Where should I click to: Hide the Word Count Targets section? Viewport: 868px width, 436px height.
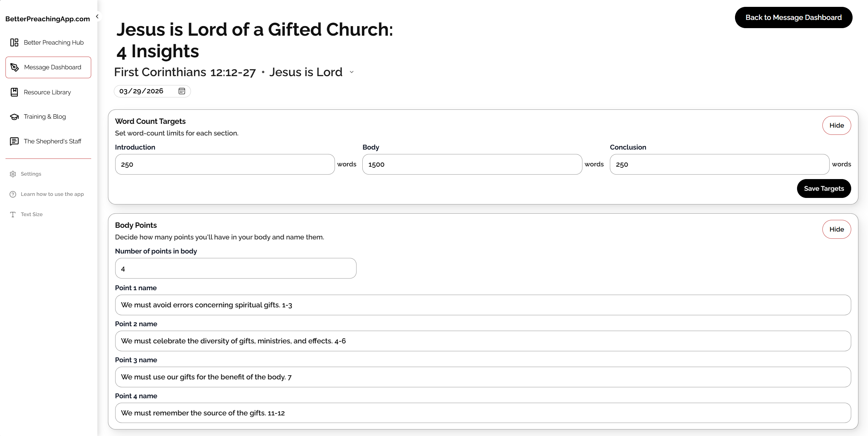point(836,125)
